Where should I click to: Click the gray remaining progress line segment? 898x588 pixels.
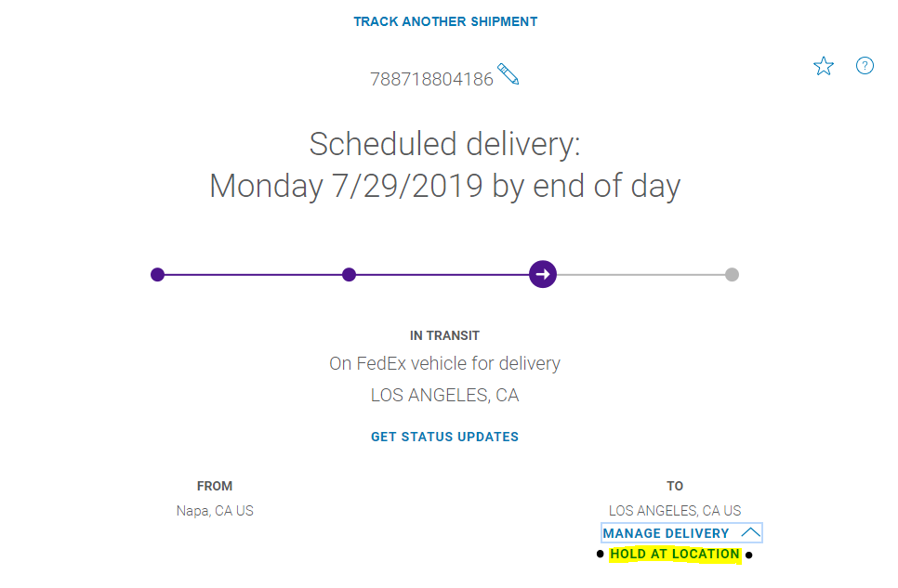click(640, 275)
